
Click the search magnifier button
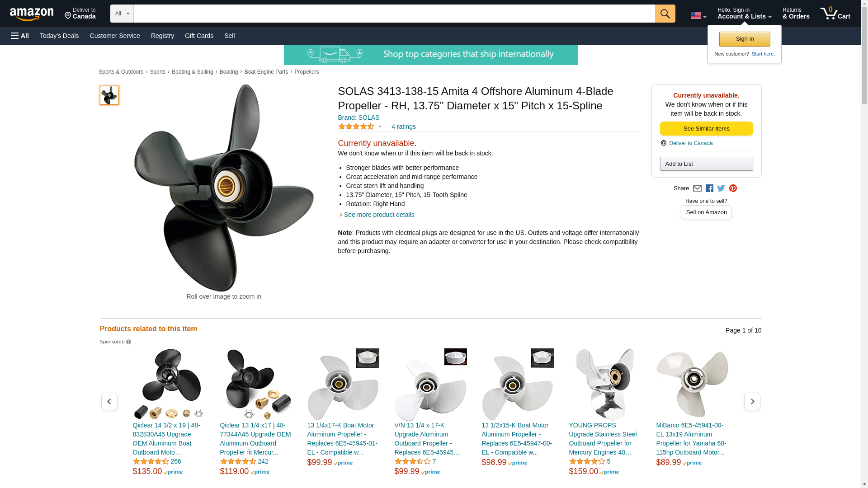coord(665,14)
